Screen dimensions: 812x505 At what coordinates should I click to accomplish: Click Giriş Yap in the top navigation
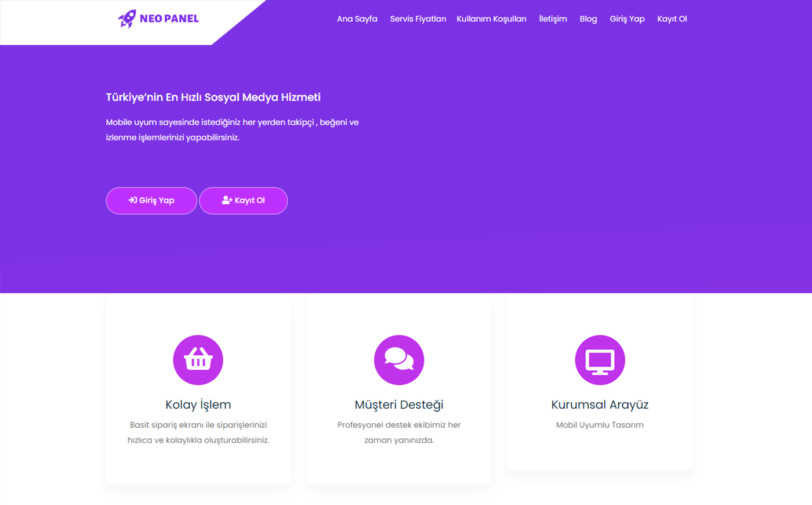click(x=627, y=19)
